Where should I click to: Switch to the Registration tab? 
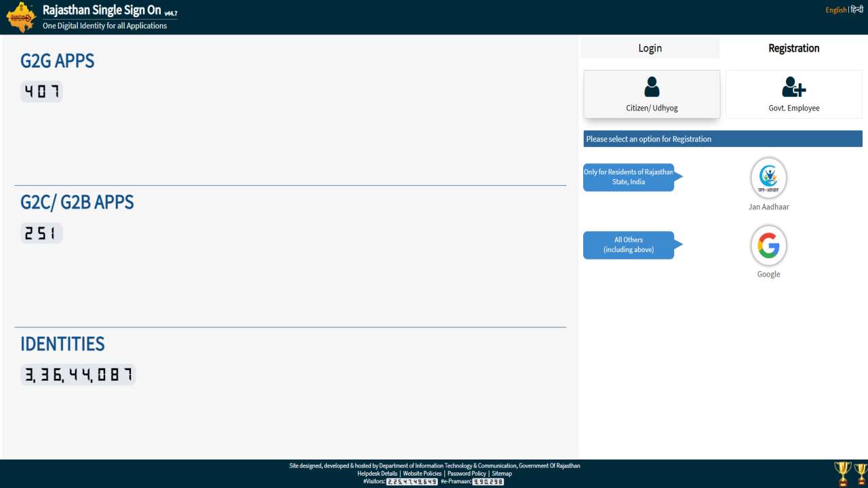point(793,48)
